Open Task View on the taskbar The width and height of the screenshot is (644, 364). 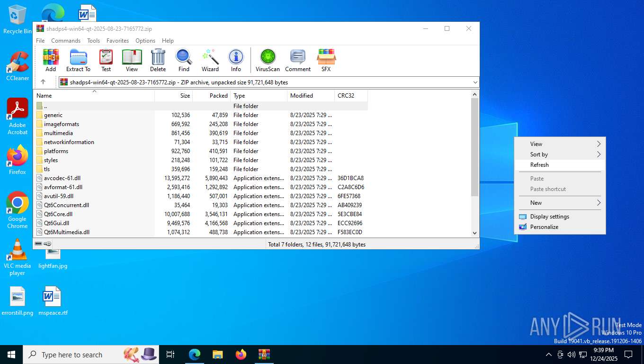pyautogui.click(x=170, y=355)
